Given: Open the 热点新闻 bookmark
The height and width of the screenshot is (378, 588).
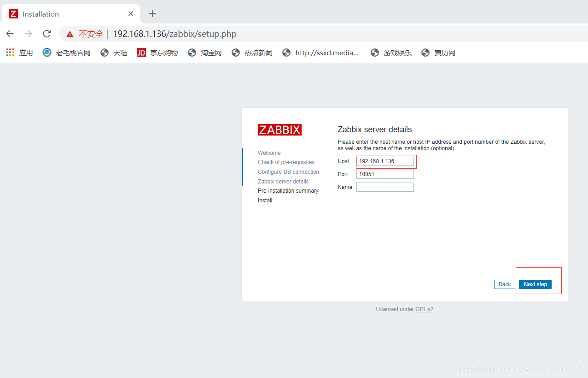Looking at the screenshot, I should click(x=252, y=53).
